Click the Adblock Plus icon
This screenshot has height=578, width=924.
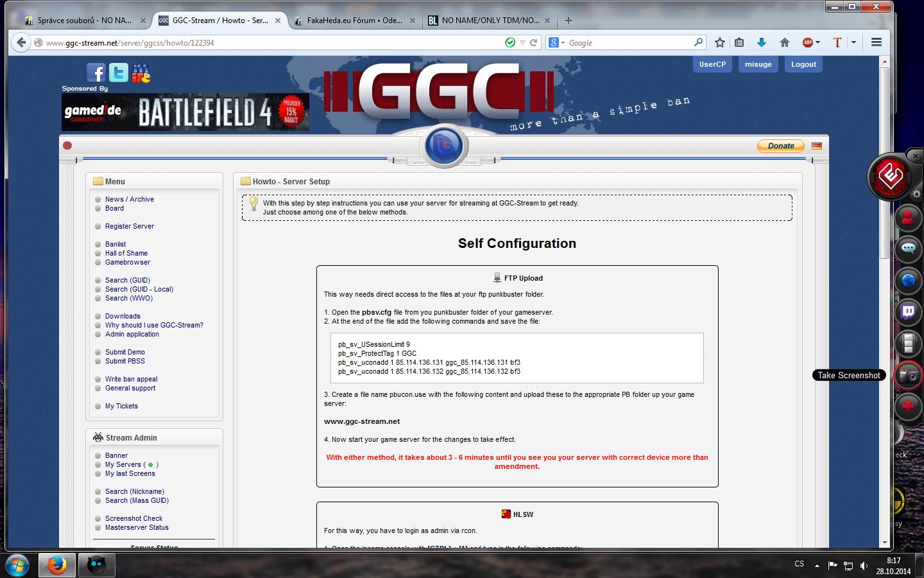tap(807, 42)
